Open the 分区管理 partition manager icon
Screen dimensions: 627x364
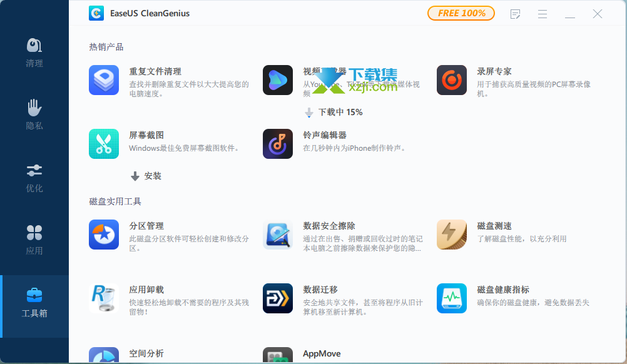pos(104,235)
